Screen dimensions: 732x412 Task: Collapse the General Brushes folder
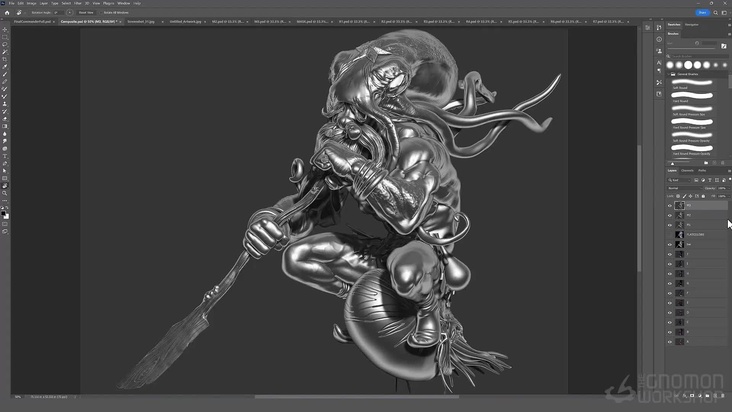(669, 74)
